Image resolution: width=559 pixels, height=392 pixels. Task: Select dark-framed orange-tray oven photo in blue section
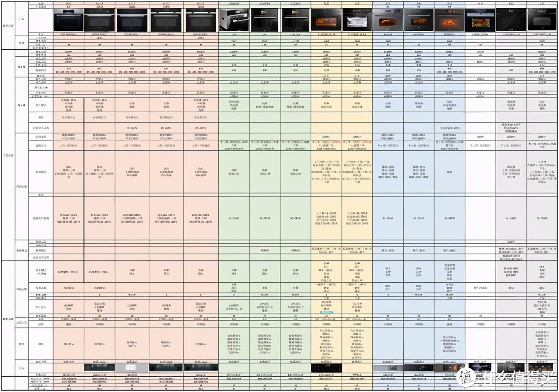(418, 19)
